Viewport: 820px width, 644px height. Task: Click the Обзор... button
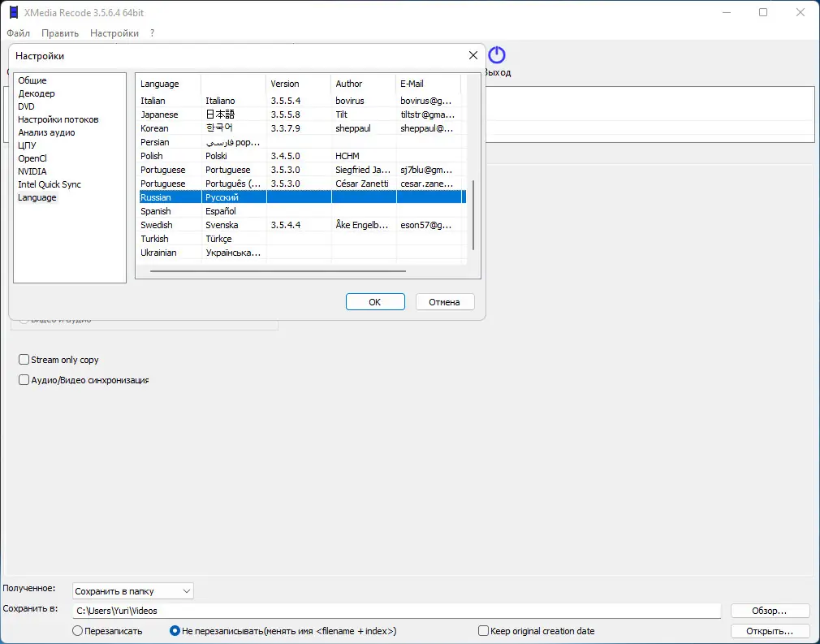pos(770,611)
